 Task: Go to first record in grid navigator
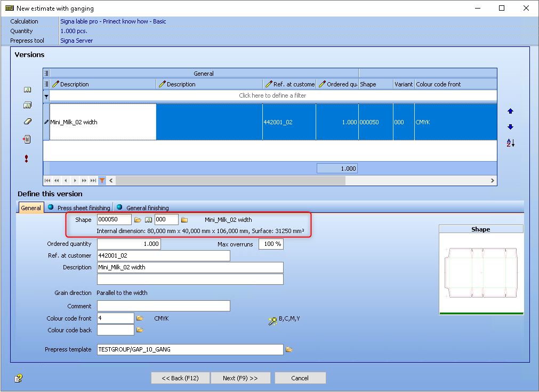point(47,180)
